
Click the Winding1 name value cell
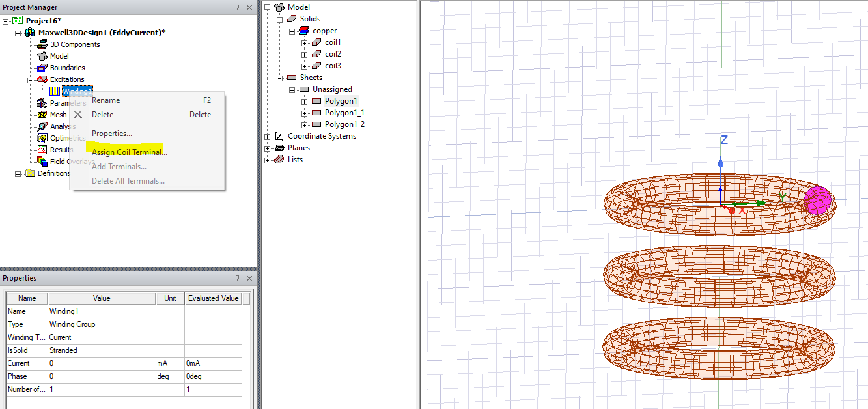coord(102,311)
